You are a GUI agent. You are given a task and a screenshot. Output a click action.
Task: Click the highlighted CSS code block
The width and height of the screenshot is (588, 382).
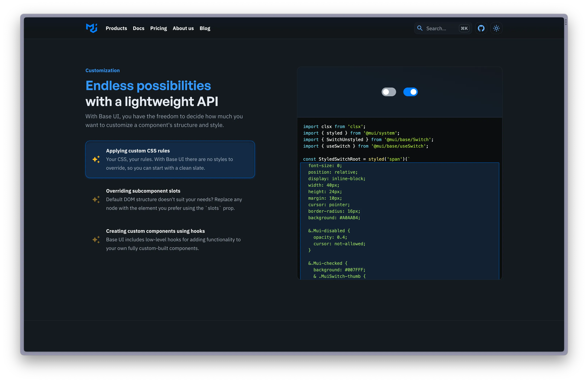coord(400,221)
